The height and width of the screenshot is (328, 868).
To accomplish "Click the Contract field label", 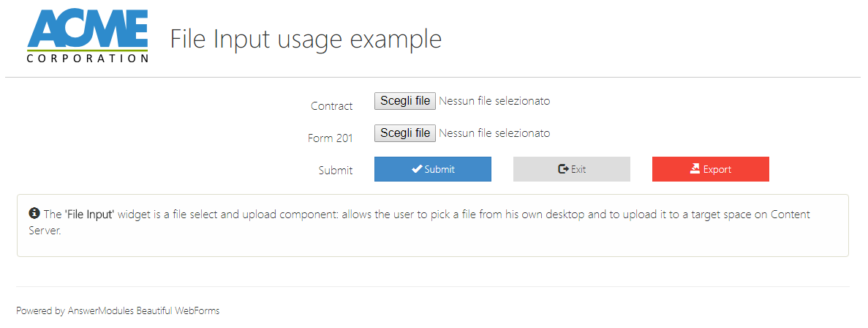I will point(331,106).
